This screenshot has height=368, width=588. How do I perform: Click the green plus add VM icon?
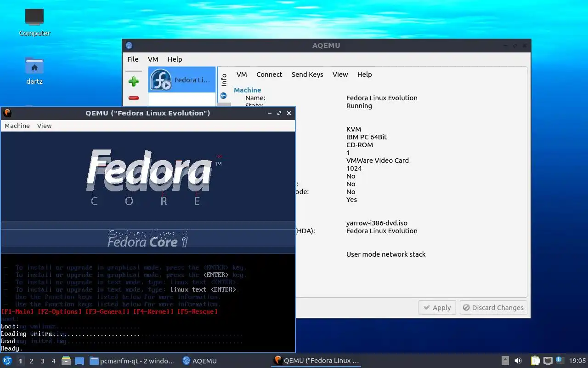tap(134, 82)
